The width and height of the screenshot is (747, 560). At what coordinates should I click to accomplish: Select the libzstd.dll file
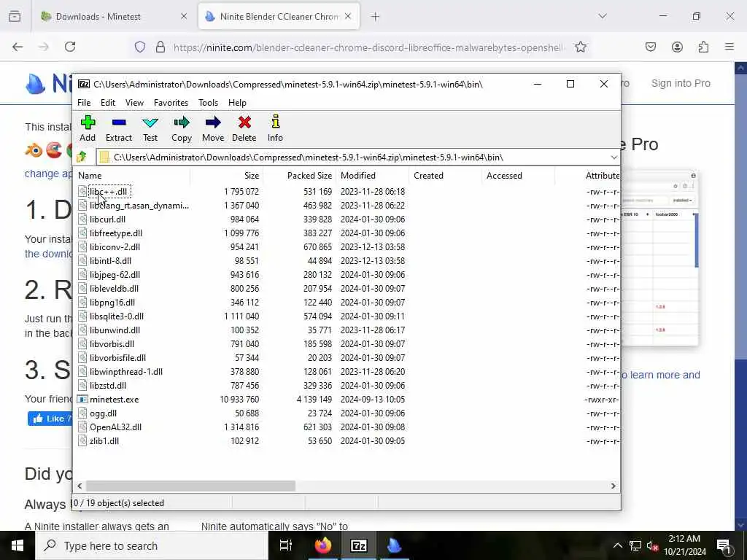[x=108, y=385]
